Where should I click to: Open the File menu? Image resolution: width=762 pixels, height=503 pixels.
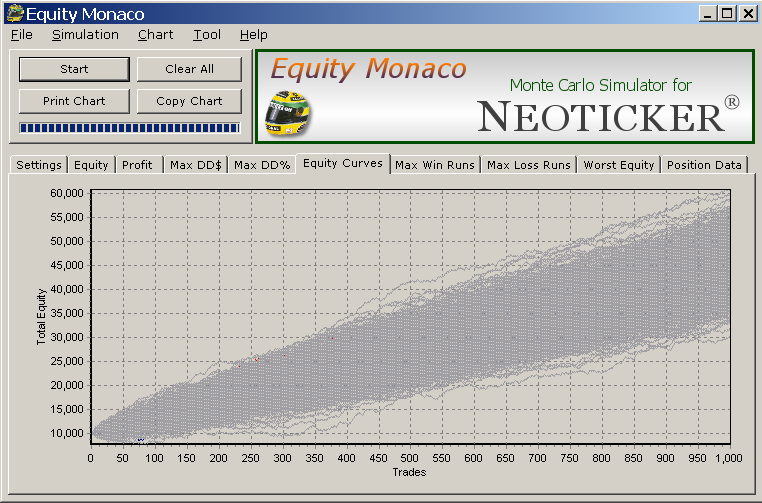pos(21,35)
